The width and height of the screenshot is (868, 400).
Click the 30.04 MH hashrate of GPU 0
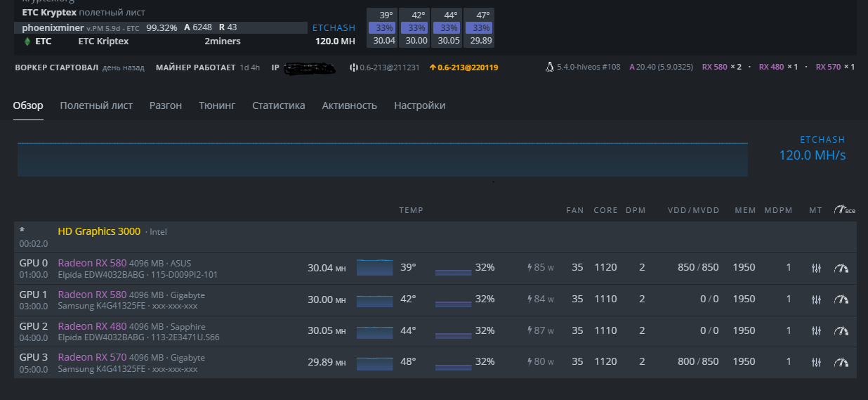coord(327,268)
